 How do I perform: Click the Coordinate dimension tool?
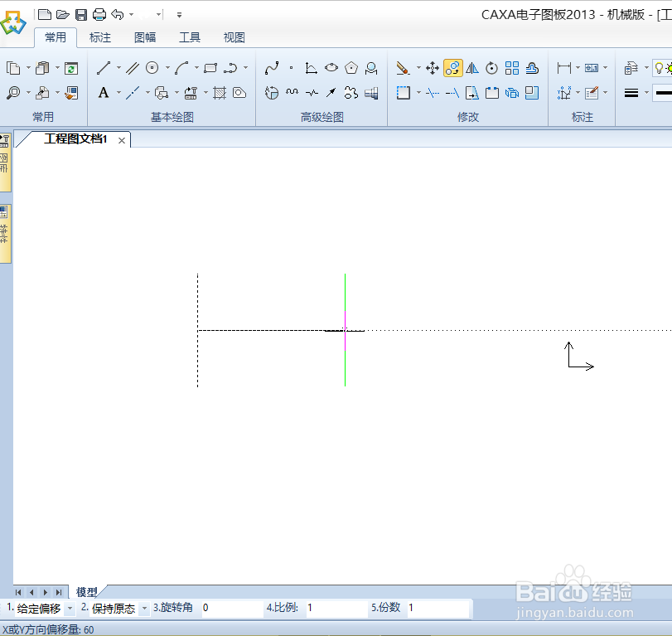point(564,93)
